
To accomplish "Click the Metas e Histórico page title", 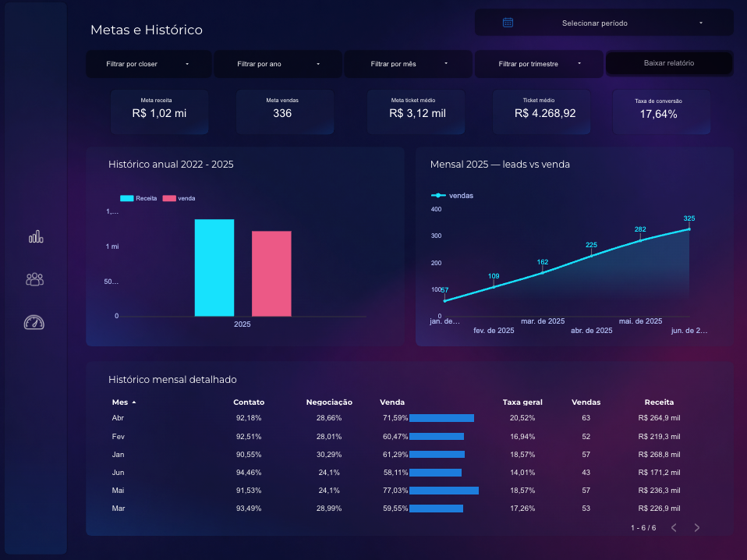I will (x=147, y=30).
